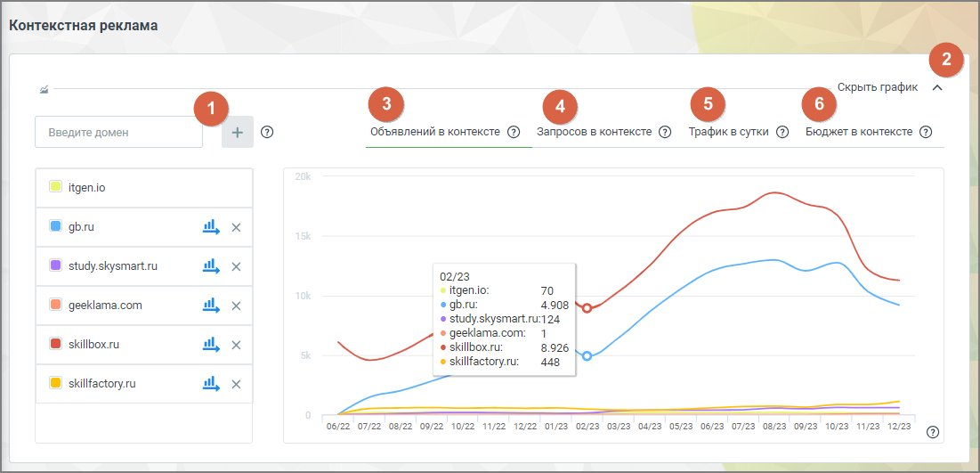Remove skillbox.ru from the list

coord(236,345)
